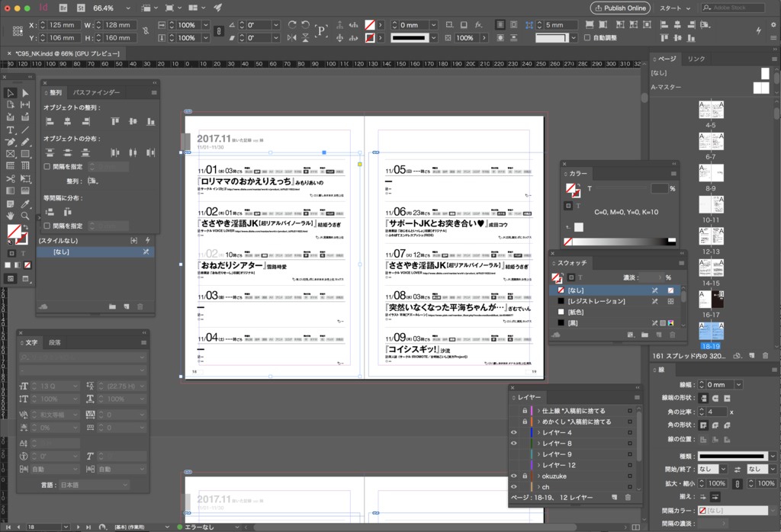Click the Eyedropper tool
The width and height of the screenshot is (781, 532).
[25, 204]
